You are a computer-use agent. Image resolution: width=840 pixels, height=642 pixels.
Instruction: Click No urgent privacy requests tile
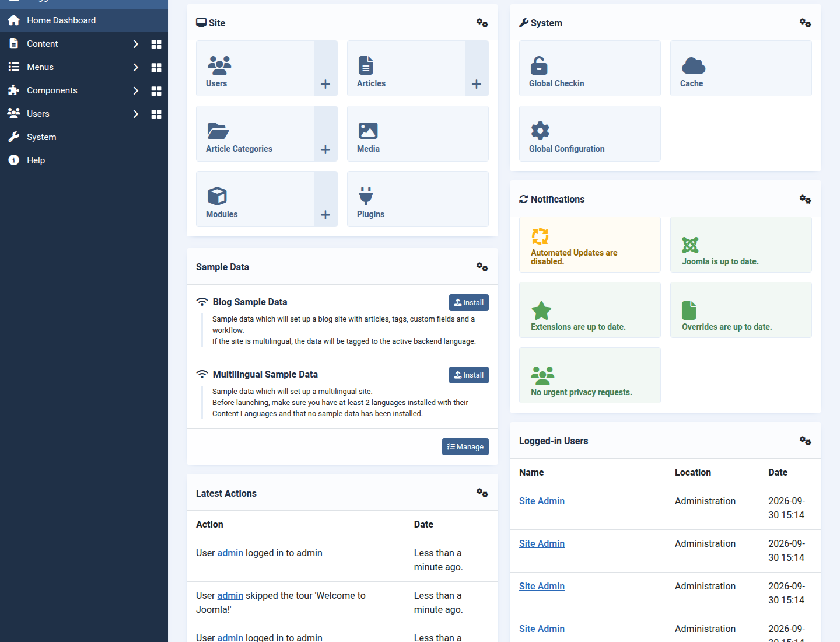tap(590, 375)
